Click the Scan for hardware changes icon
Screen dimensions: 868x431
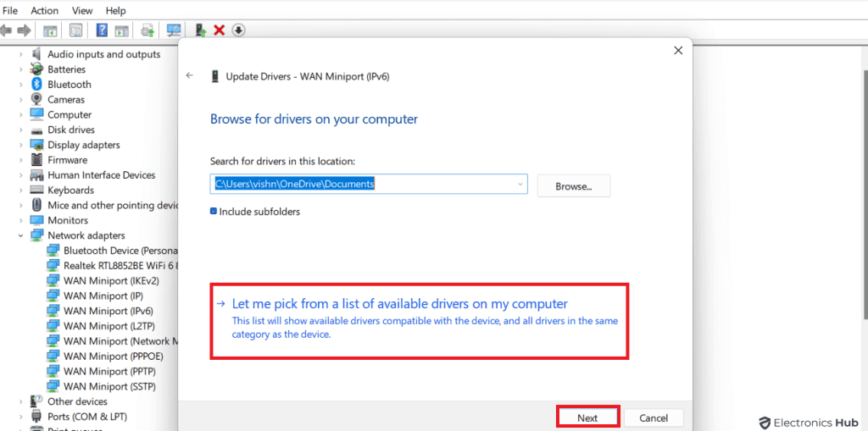174,30
